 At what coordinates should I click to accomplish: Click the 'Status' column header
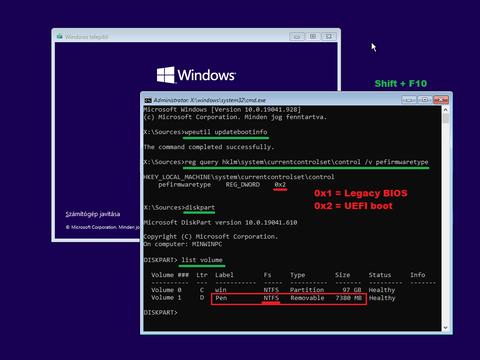click(x=380, y=275)
